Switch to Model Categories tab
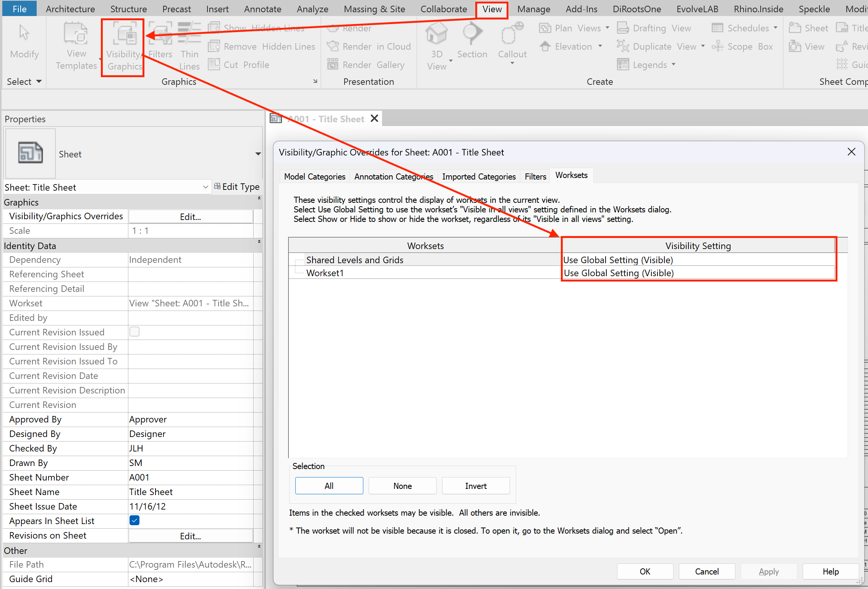 [x=314, y=176]
